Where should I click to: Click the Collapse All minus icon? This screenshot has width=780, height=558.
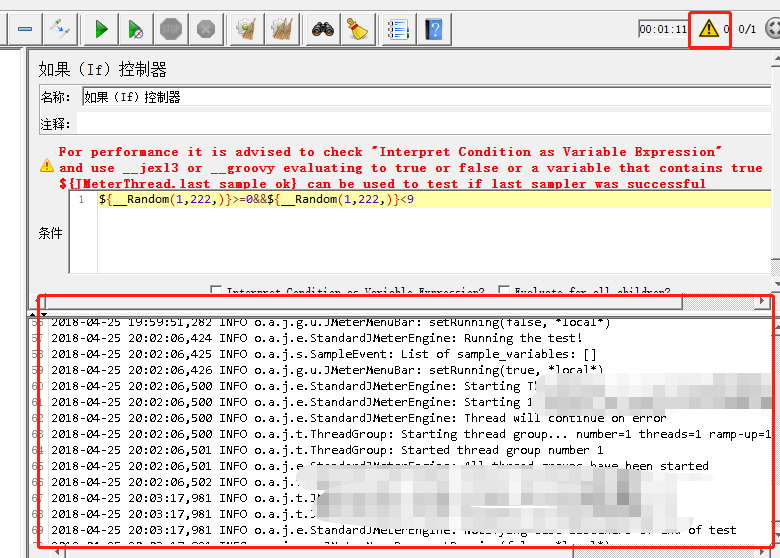pos(24,29)
